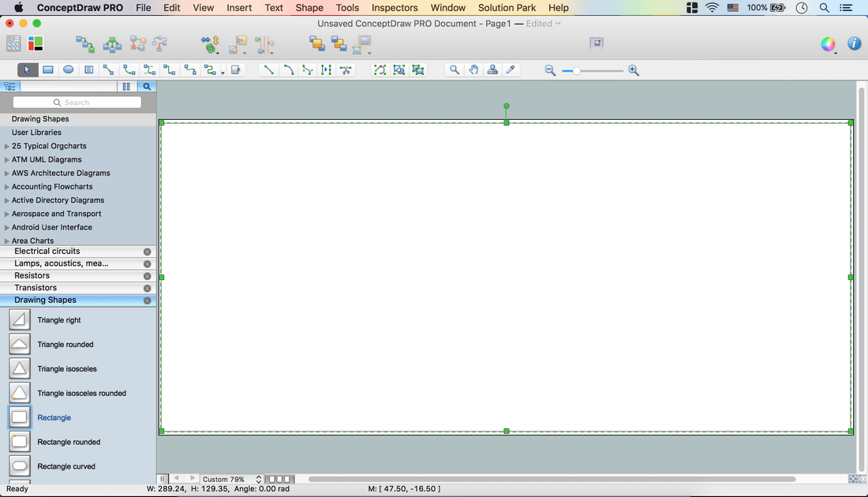The height and width of the screenshot is (497, 868).
Task: Click the rotation handle above selected rectangle
Action: 506,106
